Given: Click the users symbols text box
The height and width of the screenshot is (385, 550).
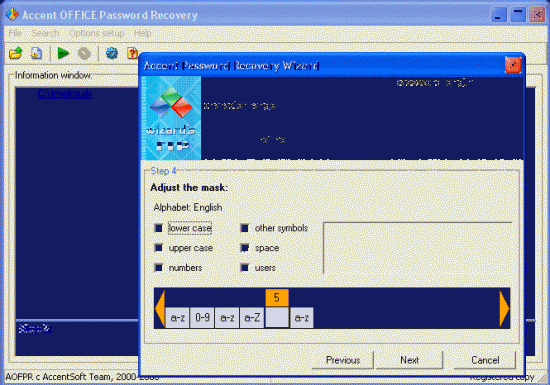Looking at the screenshot, I should point(417,248).
